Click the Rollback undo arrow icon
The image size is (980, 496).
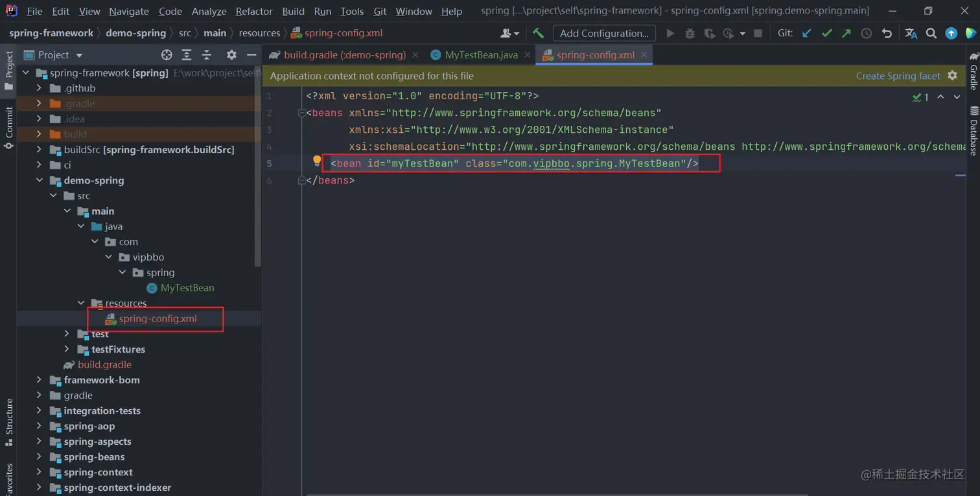point(887,33)
